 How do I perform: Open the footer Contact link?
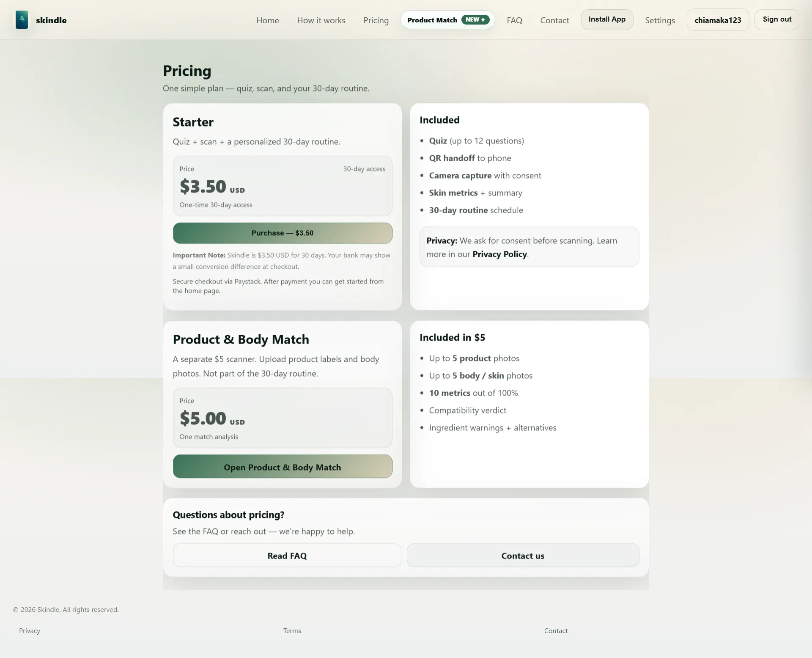556,631
